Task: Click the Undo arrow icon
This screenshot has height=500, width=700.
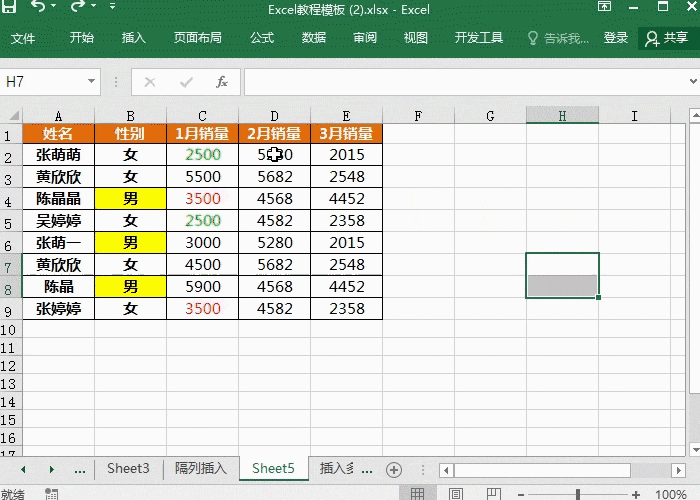Action: (38, 6)
